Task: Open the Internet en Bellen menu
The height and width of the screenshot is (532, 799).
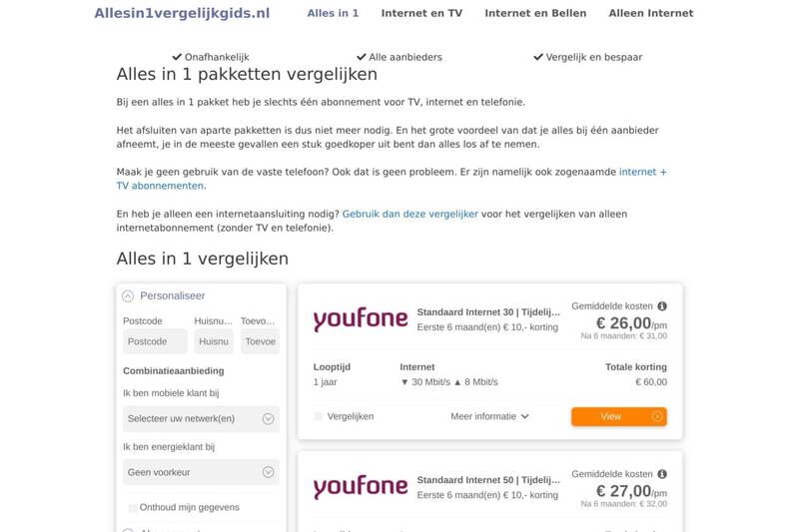Action: coord(535,13)
